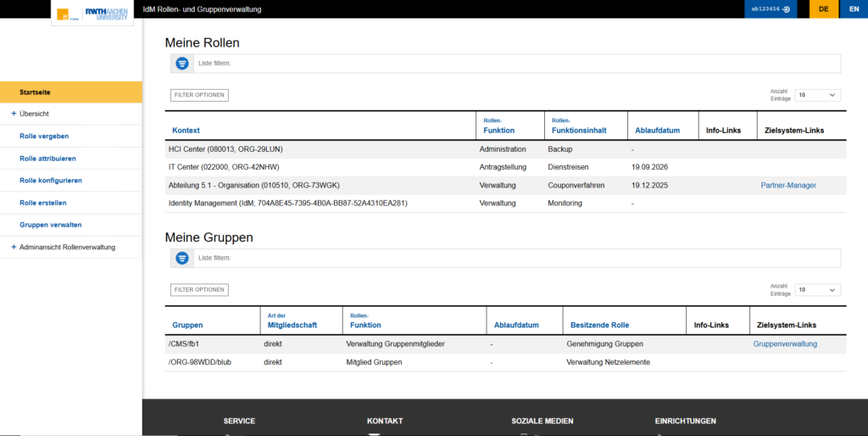
Task: Open Anzahl Einträge dropdown in Meine Rollen
Action: pyautogui.click(x=818, y=95)
